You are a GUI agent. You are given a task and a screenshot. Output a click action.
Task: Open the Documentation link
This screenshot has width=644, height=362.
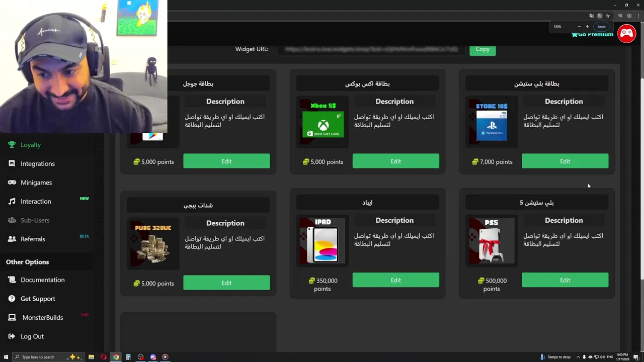pos(42,280)
